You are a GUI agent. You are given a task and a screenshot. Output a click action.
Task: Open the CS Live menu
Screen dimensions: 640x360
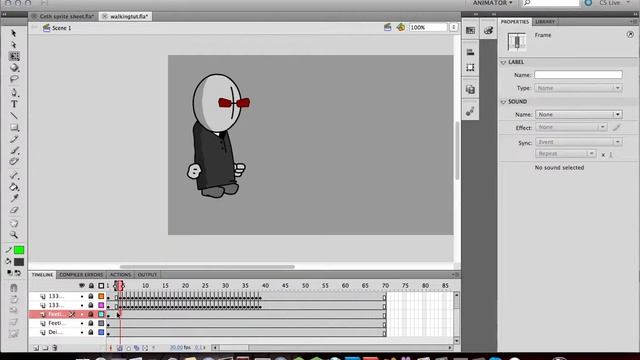[x=614, y=3]
